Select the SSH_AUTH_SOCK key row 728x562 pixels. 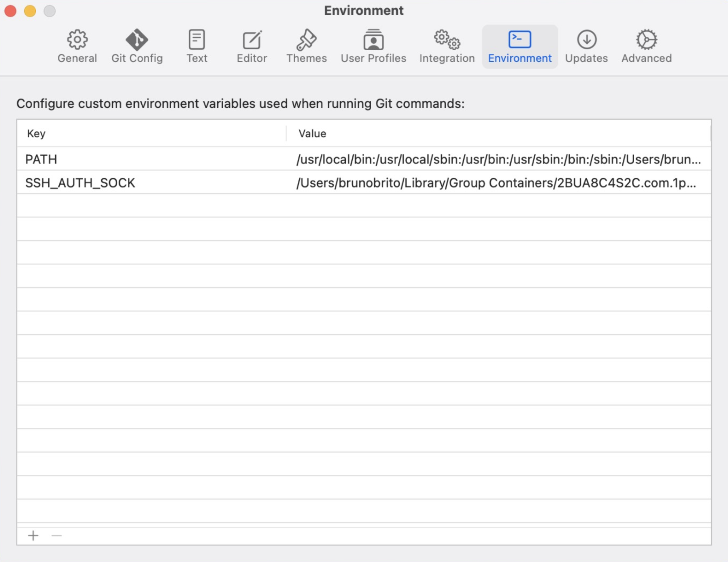pos(80,183)
